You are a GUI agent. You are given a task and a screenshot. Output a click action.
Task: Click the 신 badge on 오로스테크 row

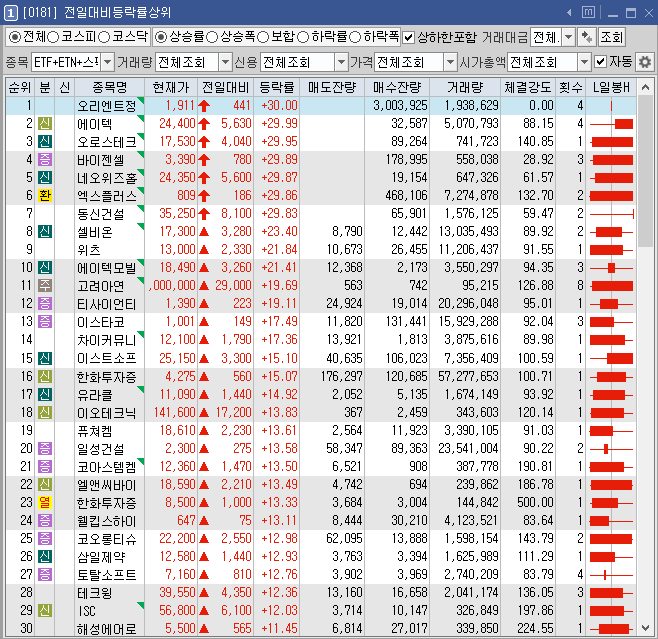coord(45,141)
